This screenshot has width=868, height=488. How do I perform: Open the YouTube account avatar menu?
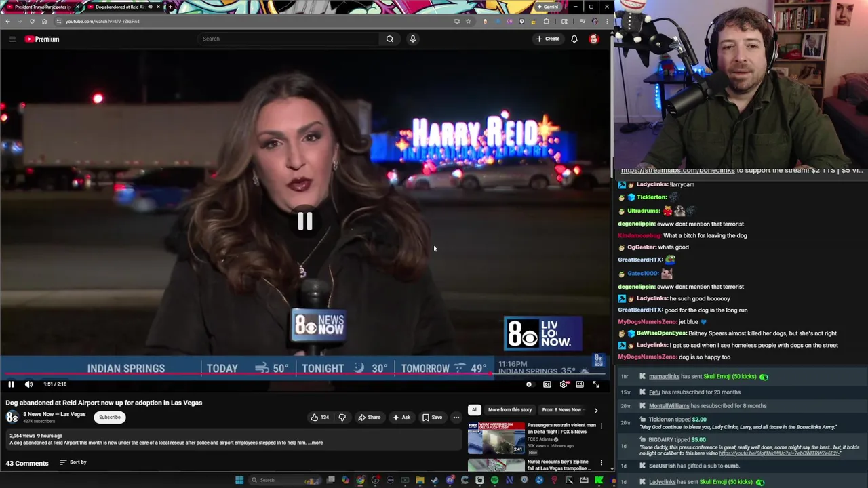point(594,39)
